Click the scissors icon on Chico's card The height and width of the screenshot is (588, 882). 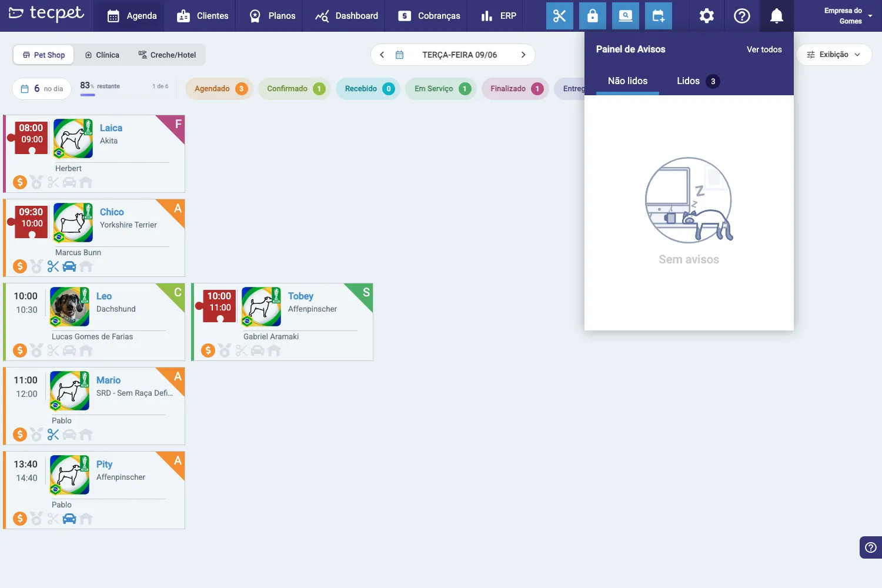53,266
